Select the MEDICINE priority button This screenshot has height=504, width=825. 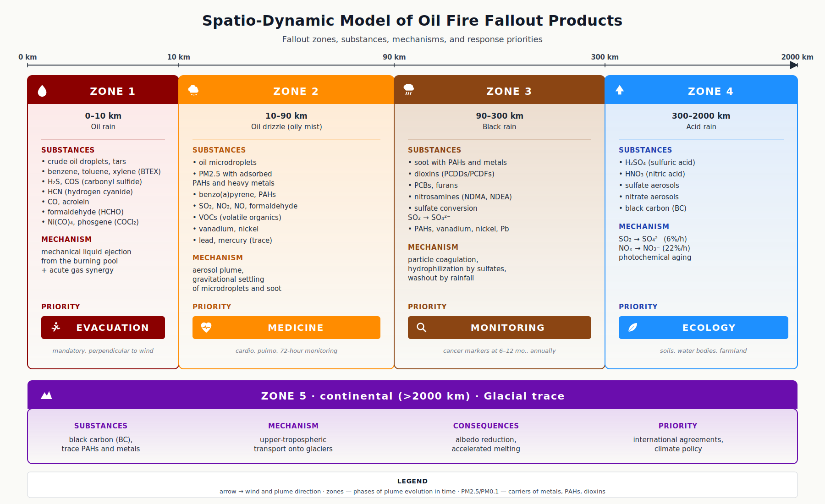[286, 328]
